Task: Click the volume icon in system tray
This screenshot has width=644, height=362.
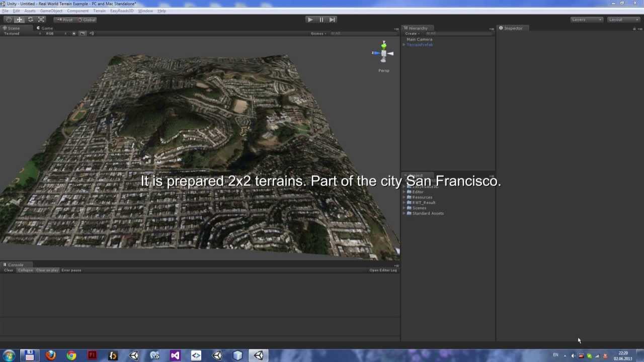Action: [x=573, y=356]
